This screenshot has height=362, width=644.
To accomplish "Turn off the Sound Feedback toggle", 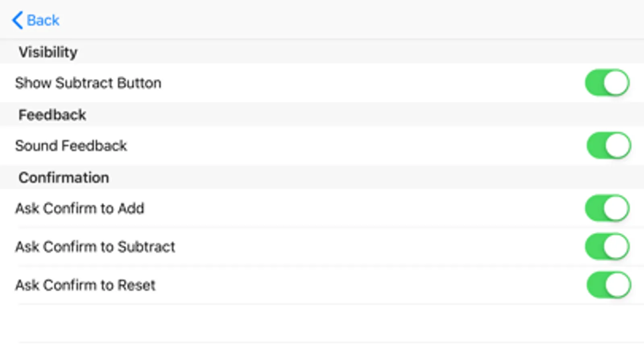I will click(608, 146).
